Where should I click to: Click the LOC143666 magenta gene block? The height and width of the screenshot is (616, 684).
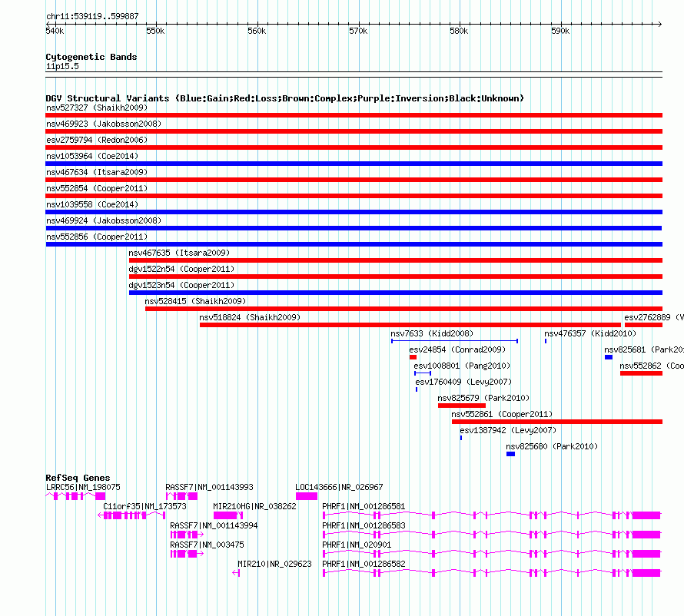[x=307, y=496]
